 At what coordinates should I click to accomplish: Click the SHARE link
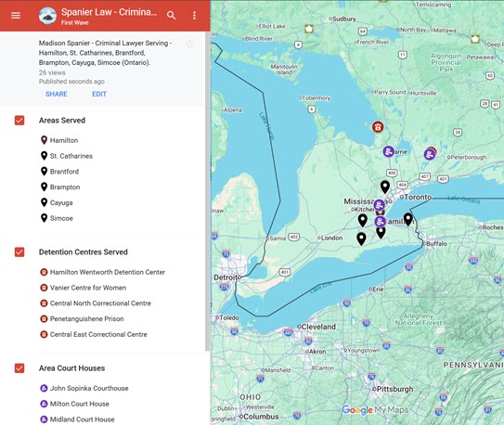point(57,94)
